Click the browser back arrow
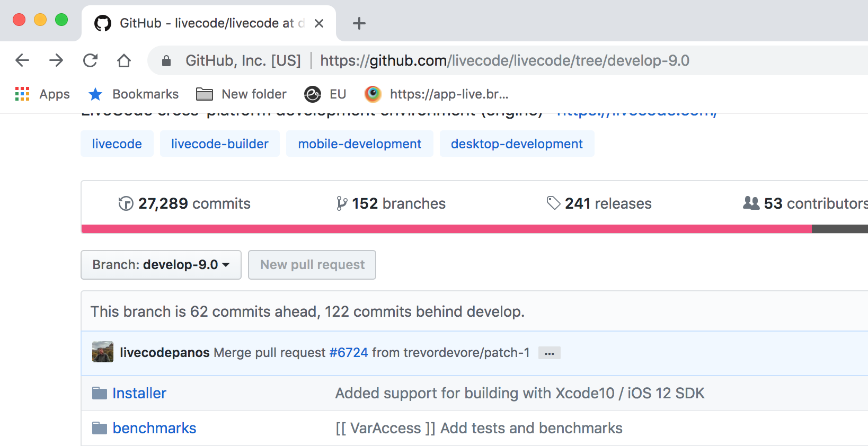The image size is (868, 446). (x=22, y=60)
